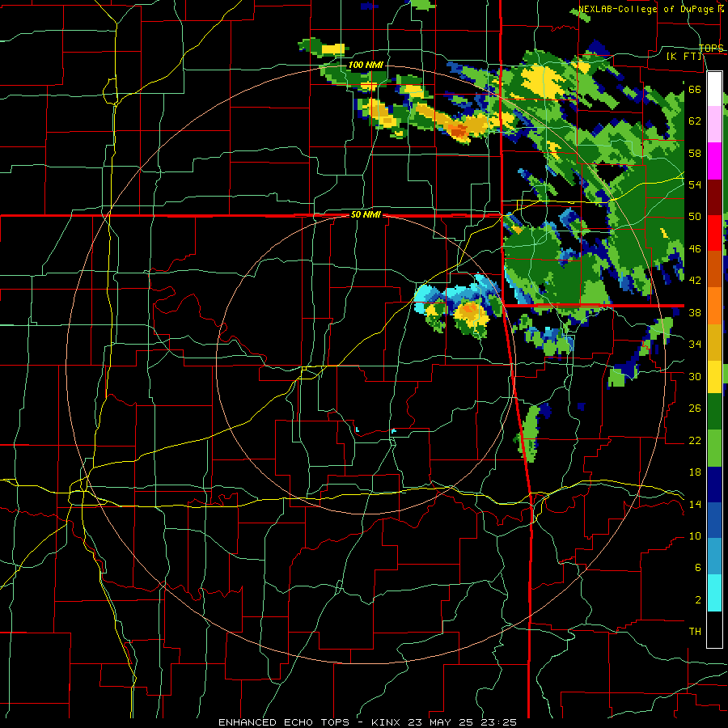Viewport: 728px width, 728px height.
Task: Click the '30' scale value label
Action: [695, 376]
